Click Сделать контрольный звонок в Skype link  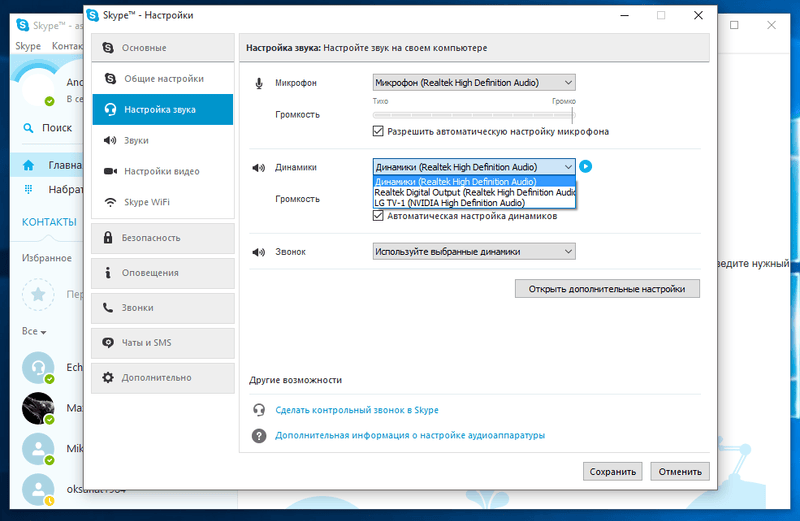[x=357, y=410]
